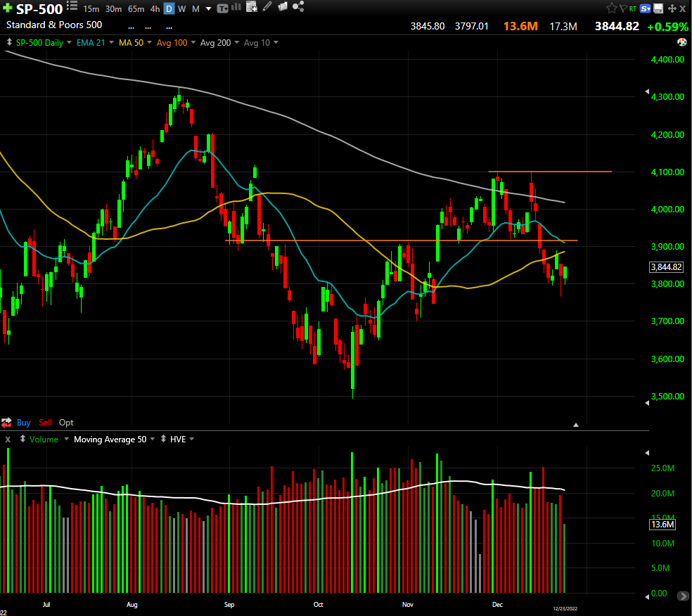The height and width of the screenshot is (616, 692).
Task: Click the RT real-time indicator
Action: pyautogui.click(x=633, y=9)
